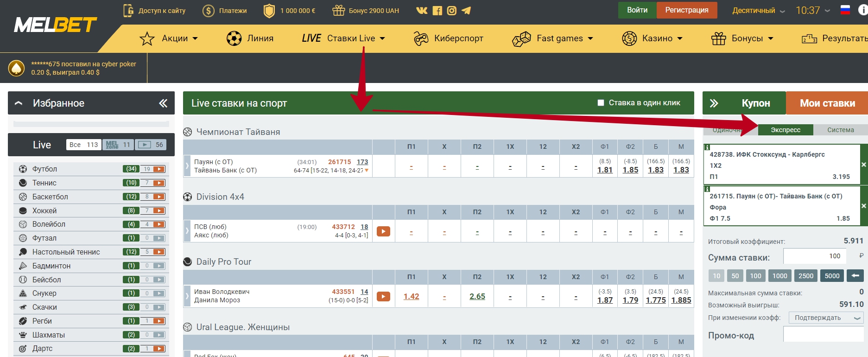
Task: Click the cyber poker spade icon
Action: coord(17,68)
